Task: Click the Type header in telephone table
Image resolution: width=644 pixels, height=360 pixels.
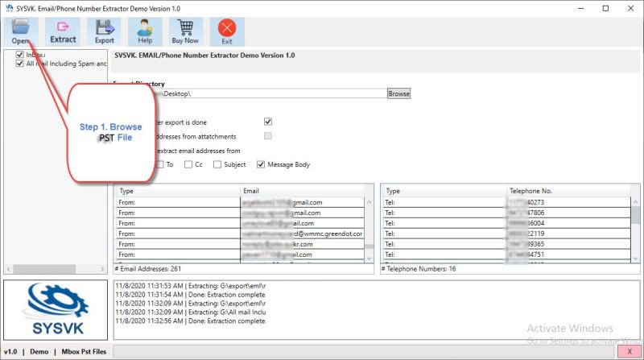Action: tap(445, 191)
